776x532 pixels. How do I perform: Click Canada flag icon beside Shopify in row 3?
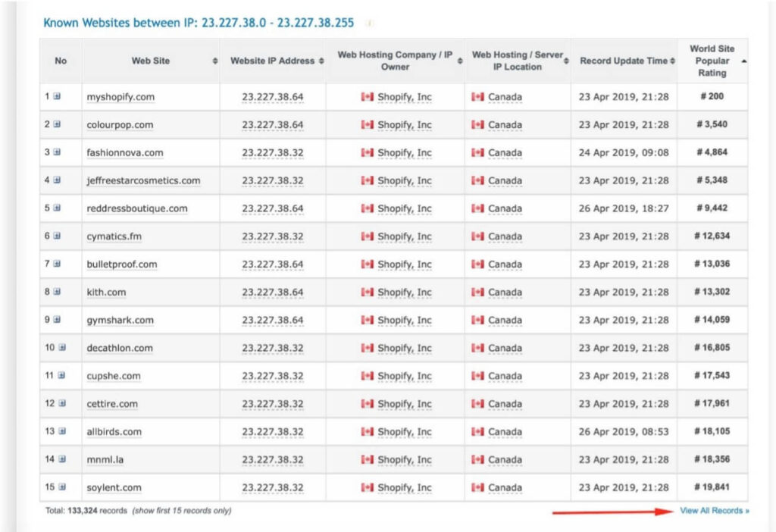click(x=368, y=152)
